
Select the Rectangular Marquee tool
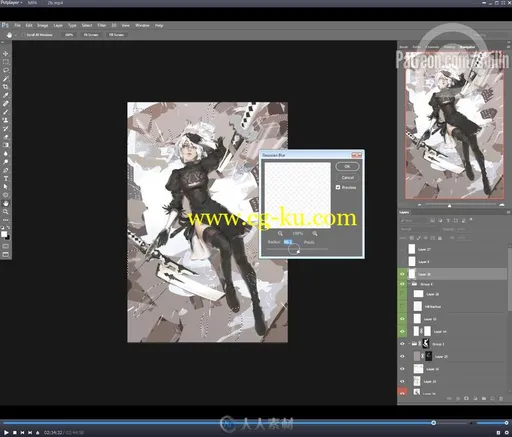click(x=6, y=62)
